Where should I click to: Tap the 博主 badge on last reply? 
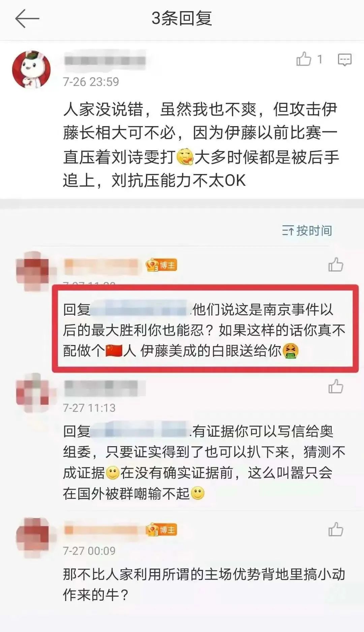point(161,530)
